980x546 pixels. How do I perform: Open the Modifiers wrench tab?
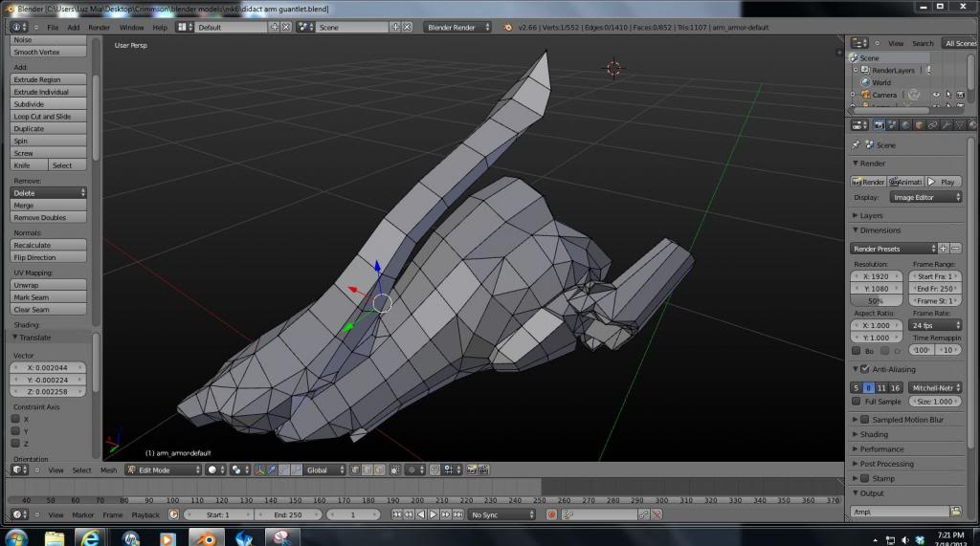(947, 125)
